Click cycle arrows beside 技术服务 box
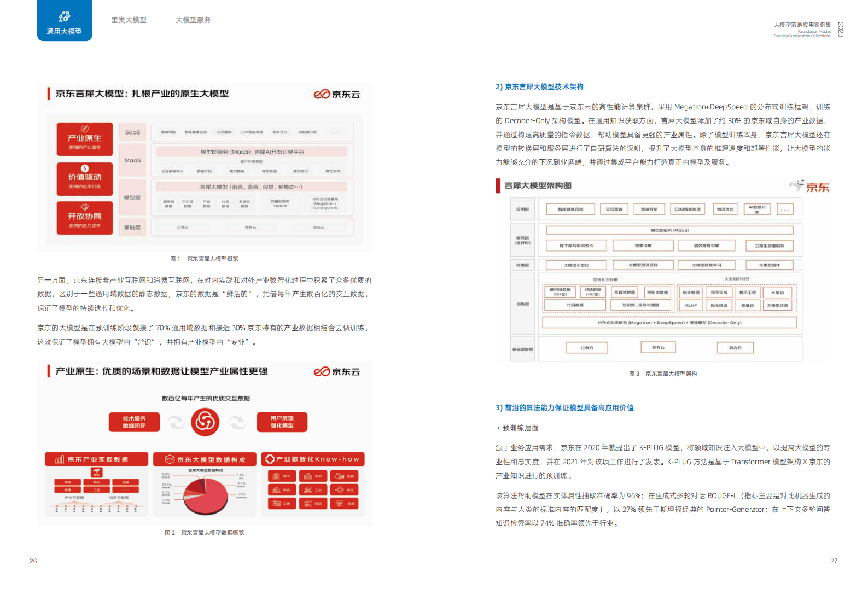868x589 pixels. [176, 422]
